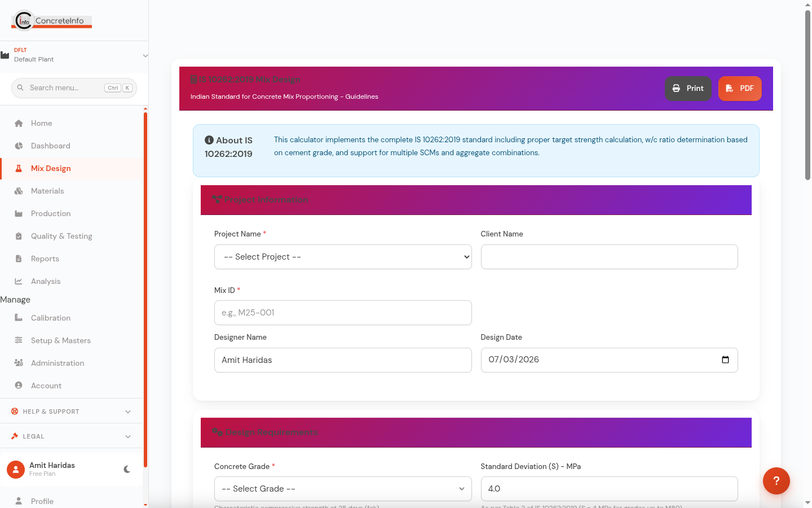Click the Project Information section header
This screenshot has width=812, height=508.
476,200
